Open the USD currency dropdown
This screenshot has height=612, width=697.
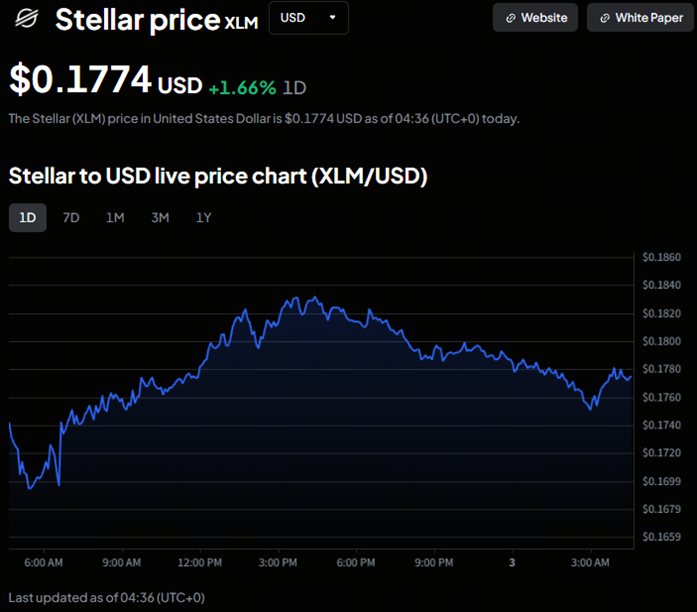(308, 18)
